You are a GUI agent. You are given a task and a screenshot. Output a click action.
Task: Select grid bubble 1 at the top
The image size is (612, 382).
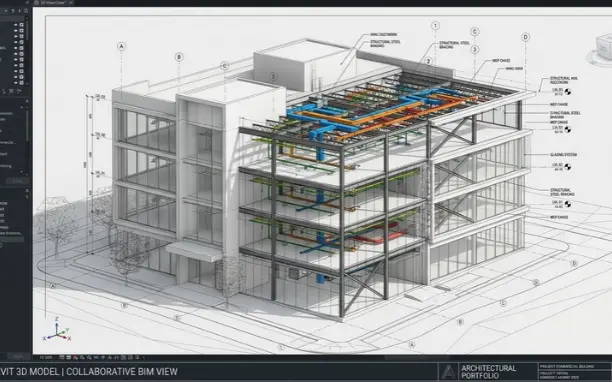tap(435, 26)
